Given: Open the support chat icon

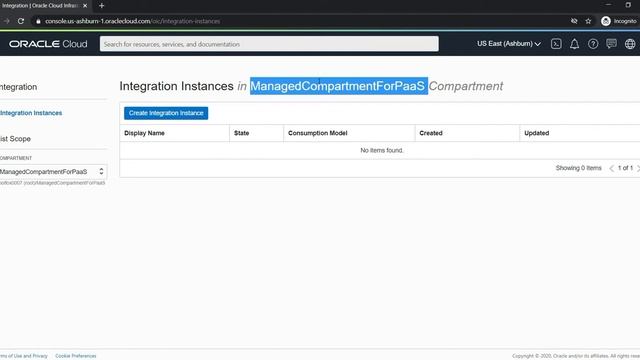Looking at the screenshot, I should (x=611, y=43).
